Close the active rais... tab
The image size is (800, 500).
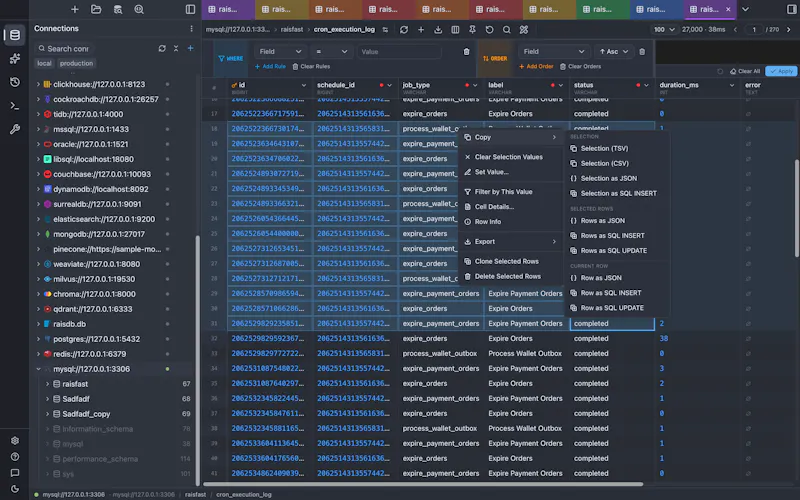coord(728,9)
